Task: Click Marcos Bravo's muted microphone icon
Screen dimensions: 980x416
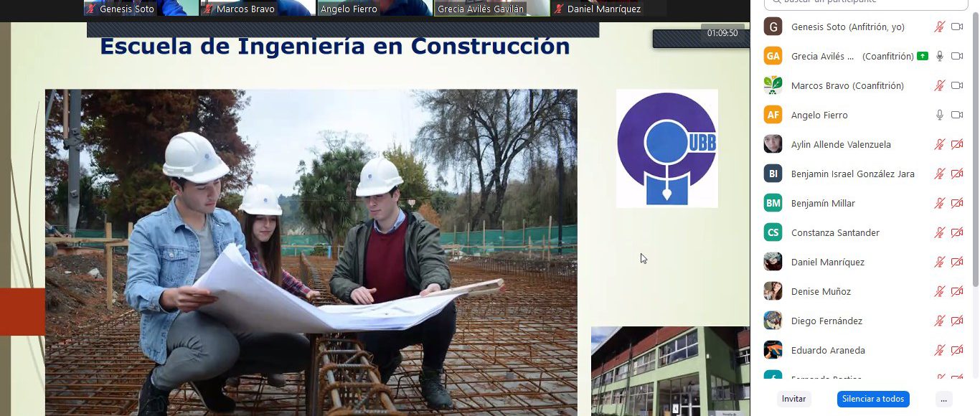Action: coord(939,85)
